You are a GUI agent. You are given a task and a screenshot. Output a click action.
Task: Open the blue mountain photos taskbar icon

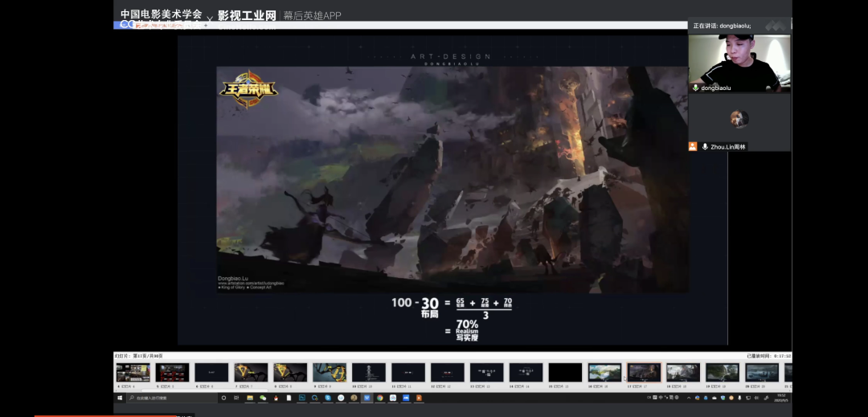[x=406, y=398]
